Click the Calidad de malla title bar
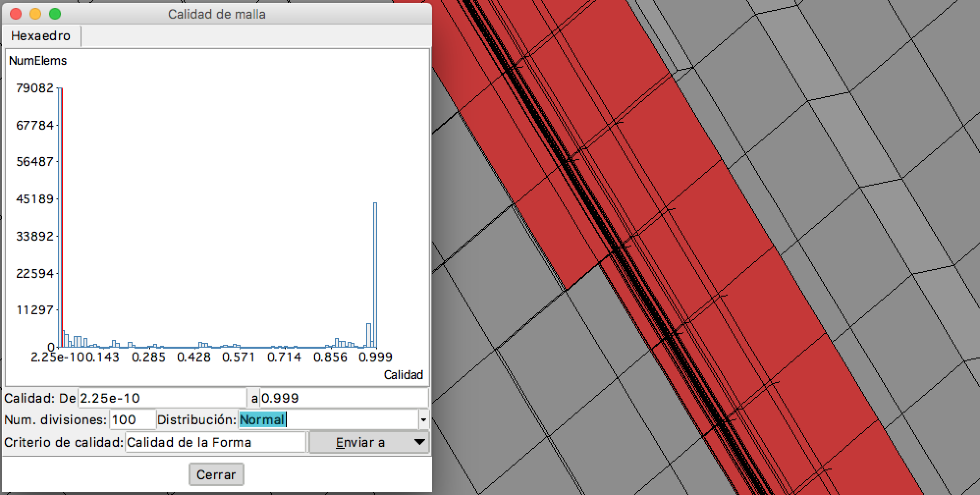The width and height of the screenshot is (980, 495). pyautogui.click(x=217, y=14)
